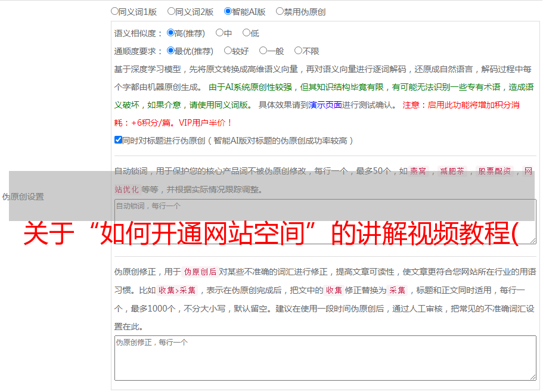Set 通顺度要求 to 一般
Viewport: 543px width, 392px height.
[x=263, y=51]
